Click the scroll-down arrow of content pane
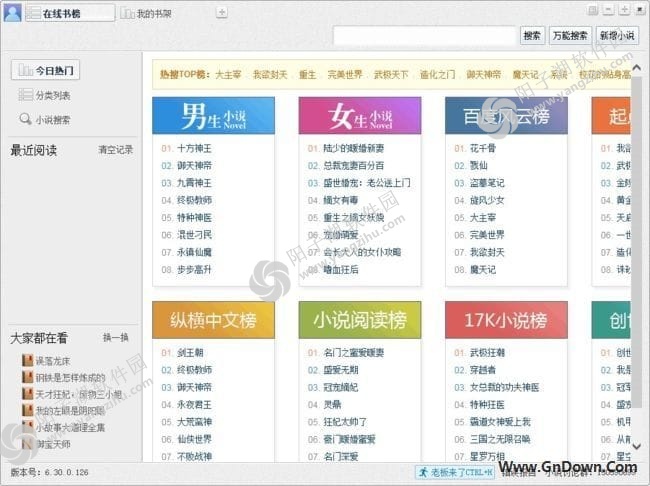The image size is (650, 486). (637, 446)
